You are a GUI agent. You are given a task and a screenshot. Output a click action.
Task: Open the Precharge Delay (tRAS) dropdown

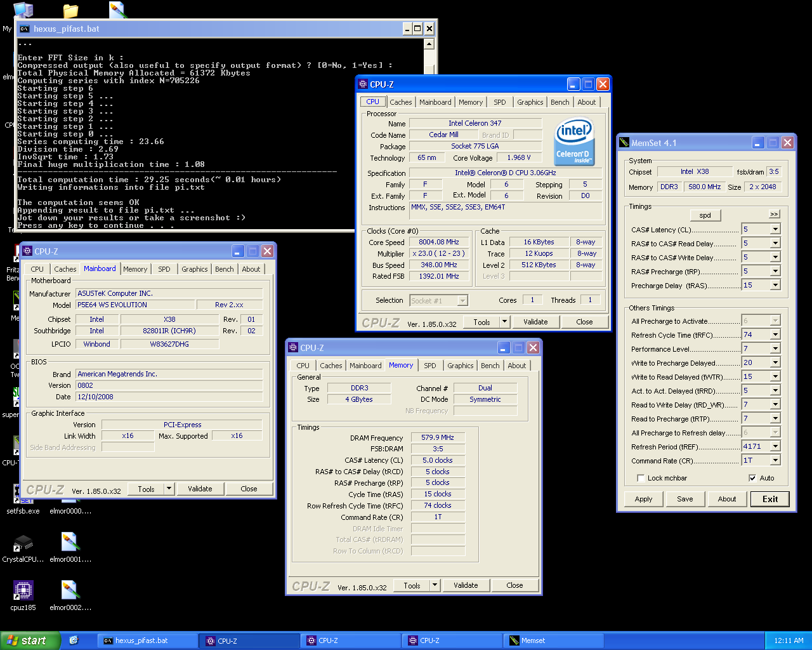point(775,285)
